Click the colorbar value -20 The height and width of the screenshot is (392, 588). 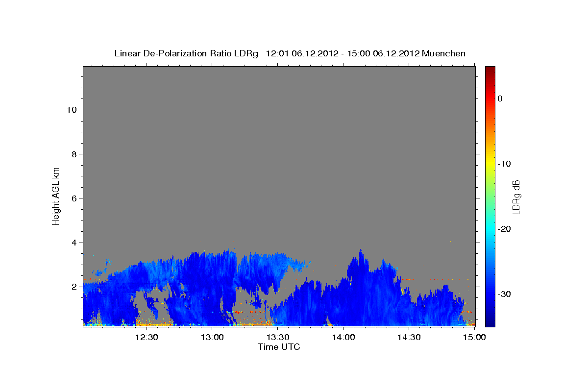click(x=505, y=229)
